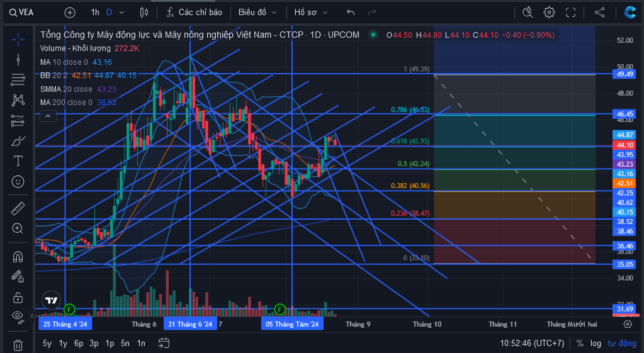Set range to 1y
The width and height of the screenshot is (644, 353).
pyautogui.click(x=63, y=343)
